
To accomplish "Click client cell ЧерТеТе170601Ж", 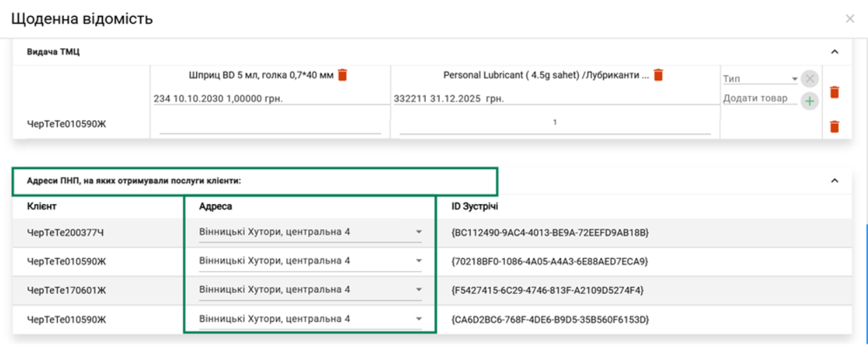I will point(67,290).
